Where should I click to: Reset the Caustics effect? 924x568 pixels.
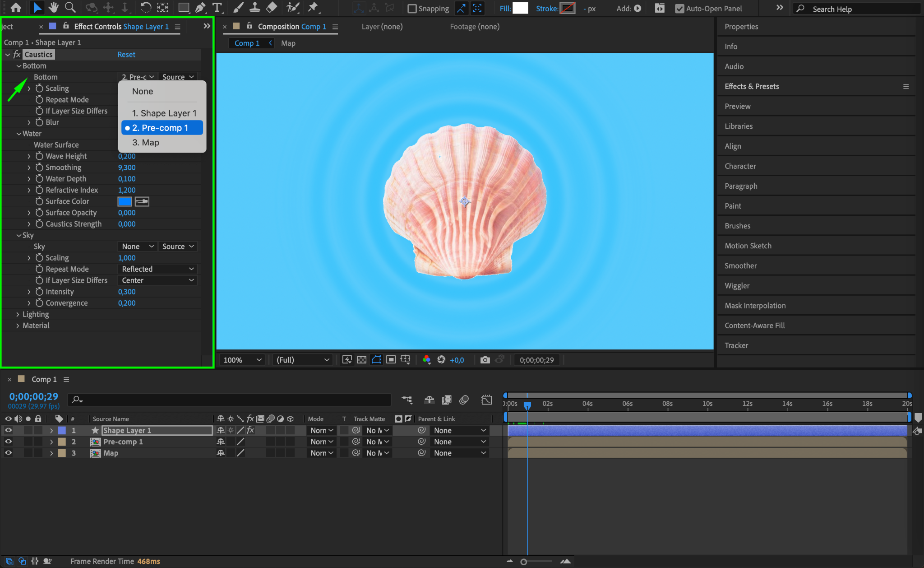tap(126, 55)
